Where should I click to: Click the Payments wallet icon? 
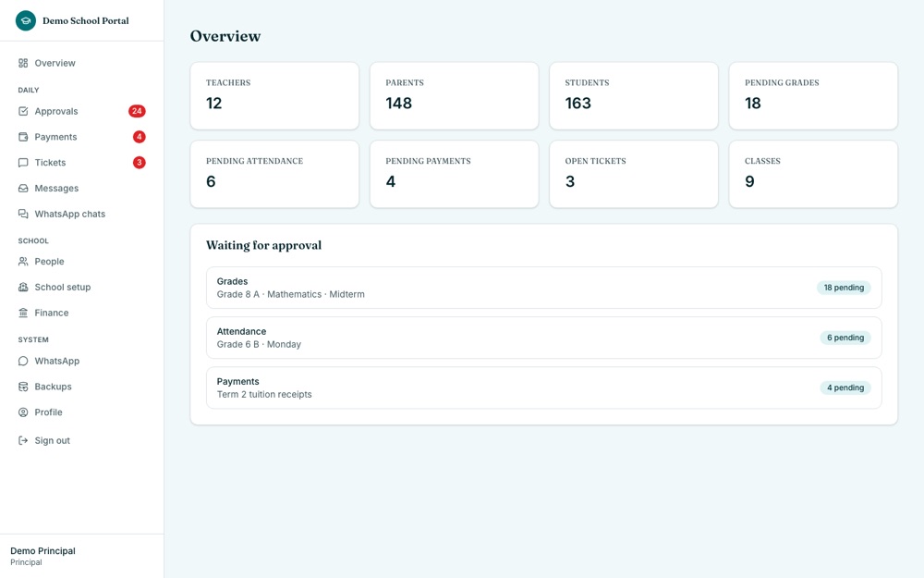pos(23,137)
